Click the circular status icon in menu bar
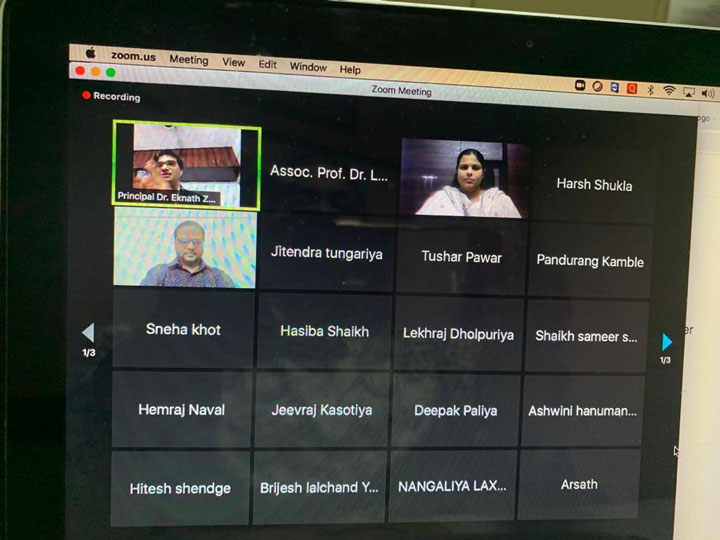Image resolution: width=720 pixels, height=540 pixels. (597, 86)
